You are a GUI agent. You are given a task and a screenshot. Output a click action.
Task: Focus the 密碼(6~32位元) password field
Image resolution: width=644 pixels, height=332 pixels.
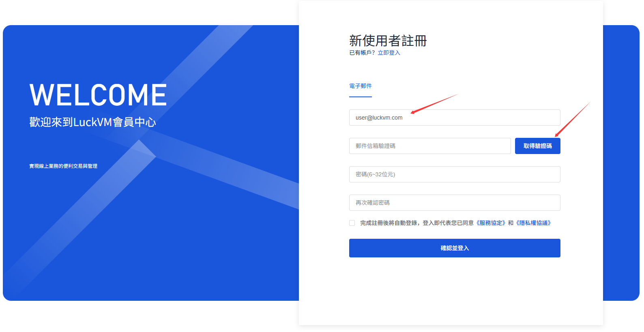coord(455,174)
